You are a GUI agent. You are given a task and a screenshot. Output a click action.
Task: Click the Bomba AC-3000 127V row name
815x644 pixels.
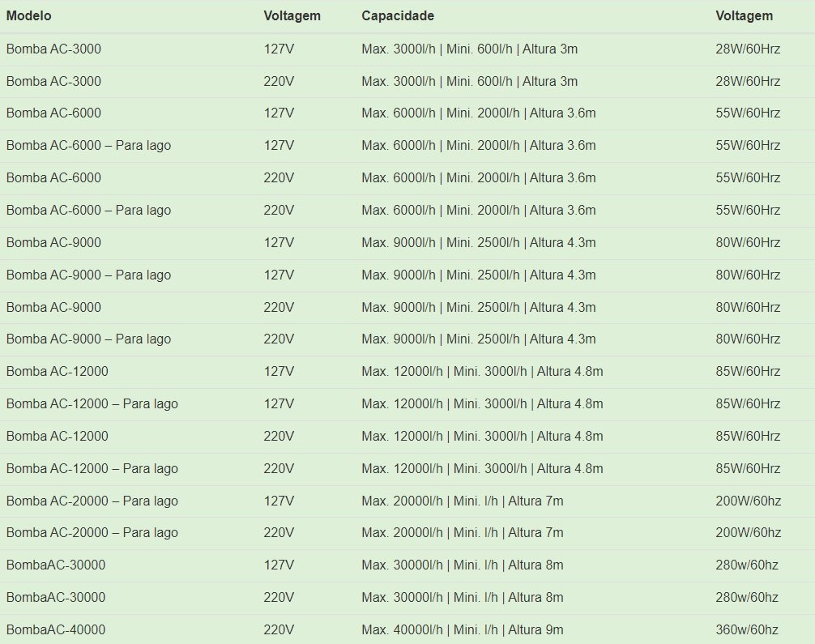click(x=53, y=49)
